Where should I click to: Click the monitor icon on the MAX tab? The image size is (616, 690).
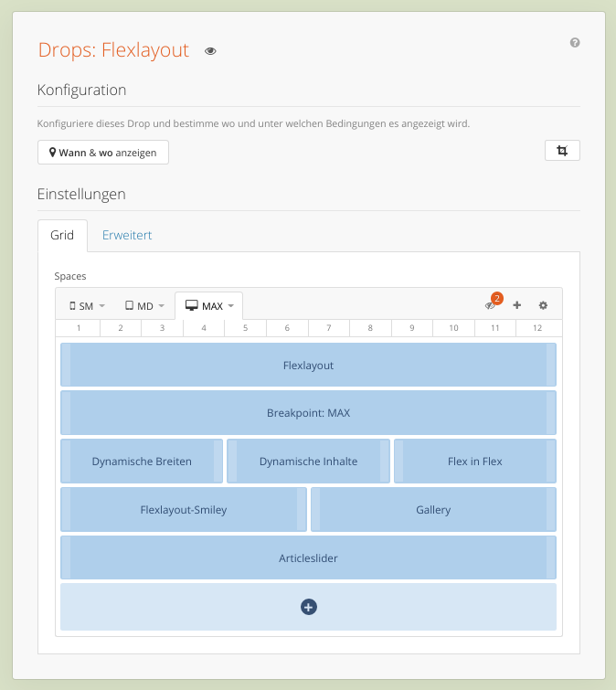pyautogui.click(x=191, y=305)
